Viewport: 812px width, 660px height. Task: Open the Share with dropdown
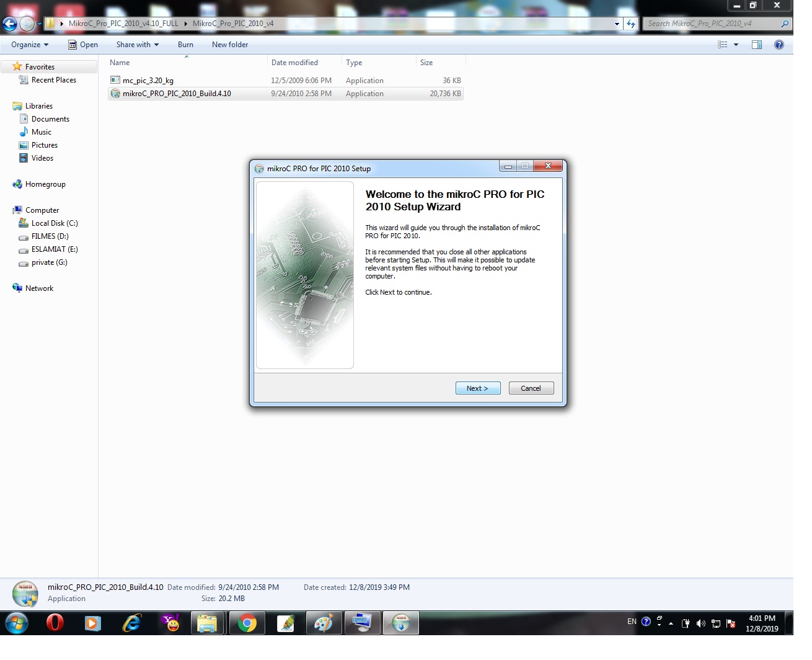coord(138,45)
